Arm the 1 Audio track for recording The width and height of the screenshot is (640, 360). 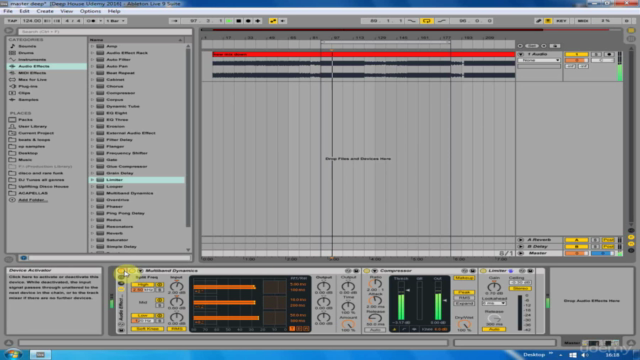click(x=609, y=54)
